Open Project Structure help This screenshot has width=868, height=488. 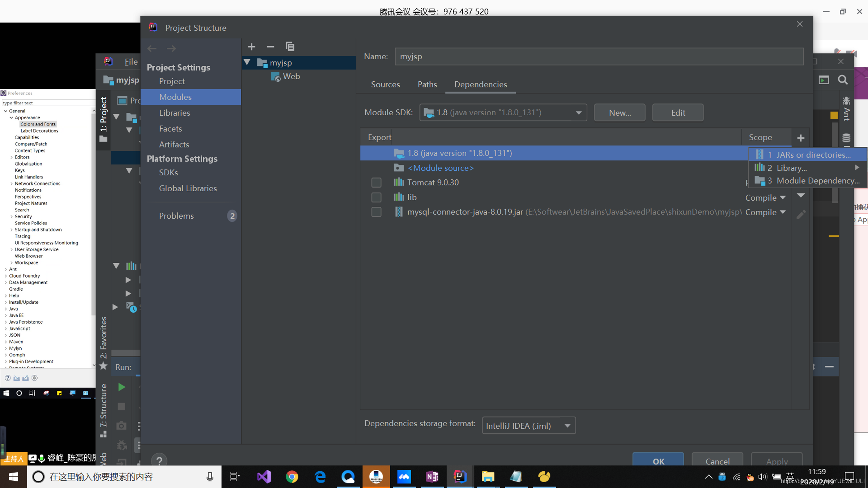[159, 460]
